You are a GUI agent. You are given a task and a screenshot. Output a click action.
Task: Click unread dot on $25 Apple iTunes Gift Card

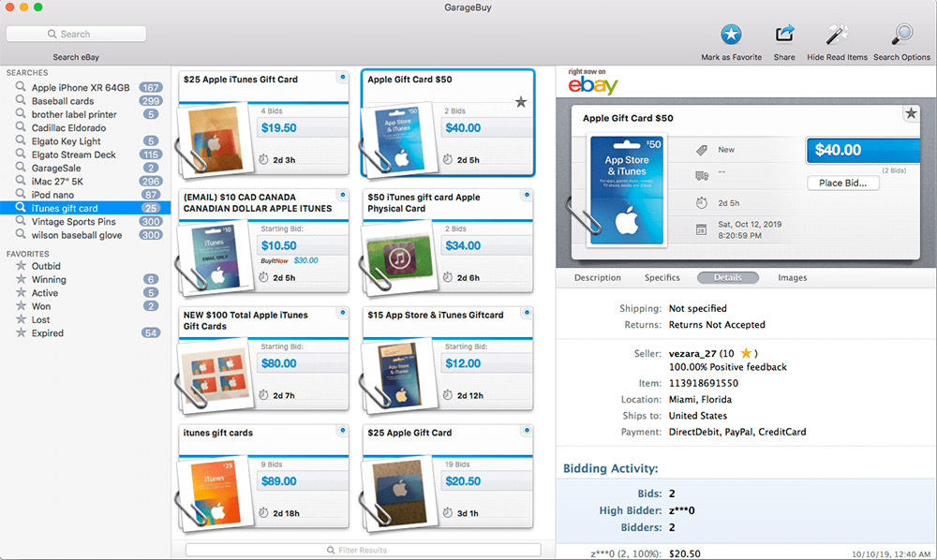[342, 77]
